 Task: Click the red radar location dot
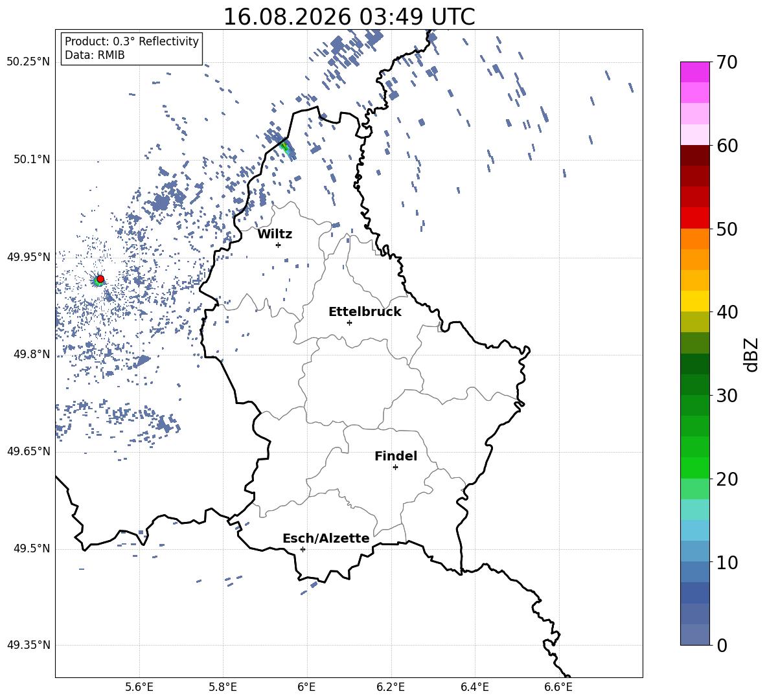(100, 279)
